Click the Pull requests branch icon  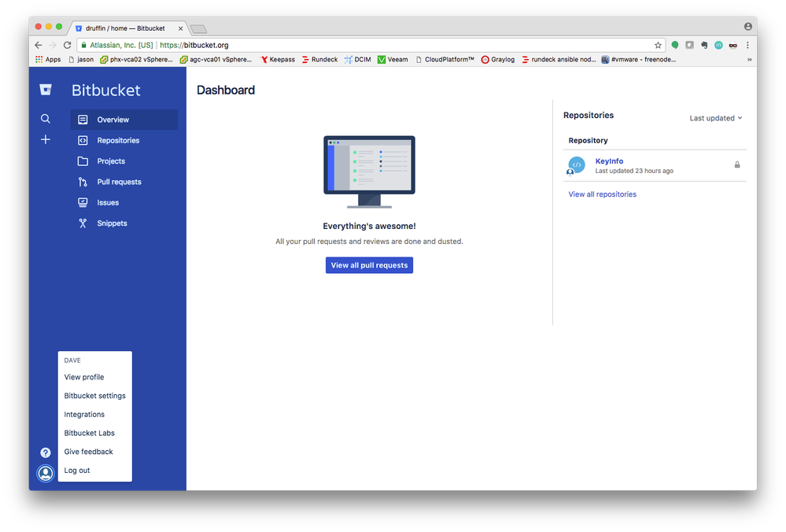pos(83,182)
